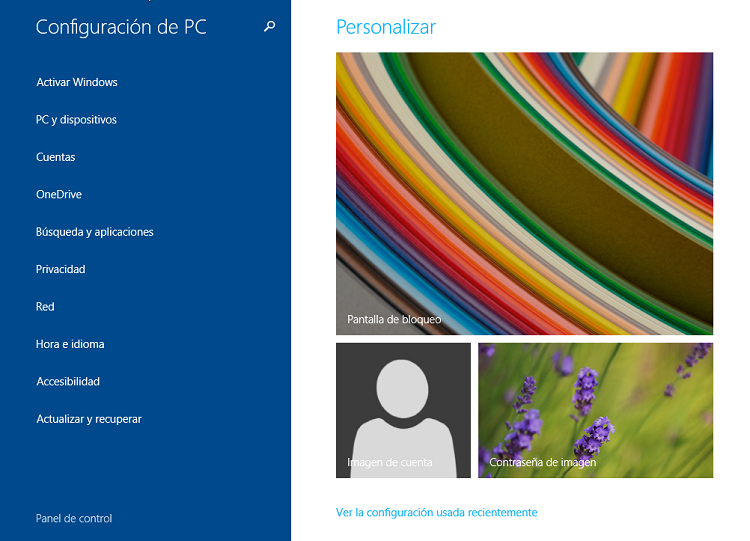Click the Personalizar heading
The width and height of the screenshot is (750, 541).
[x=386, y=27]
